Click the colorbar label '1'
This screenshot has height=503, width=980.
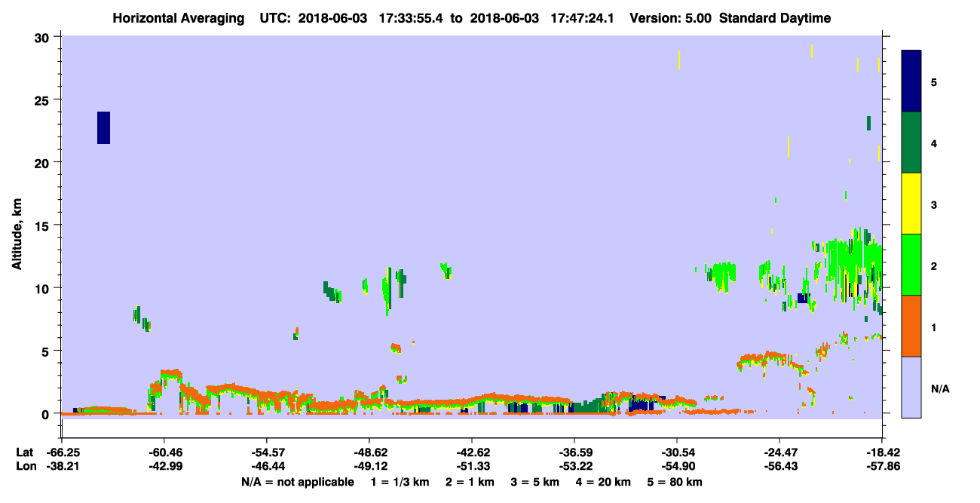click(x=934, y=327)
